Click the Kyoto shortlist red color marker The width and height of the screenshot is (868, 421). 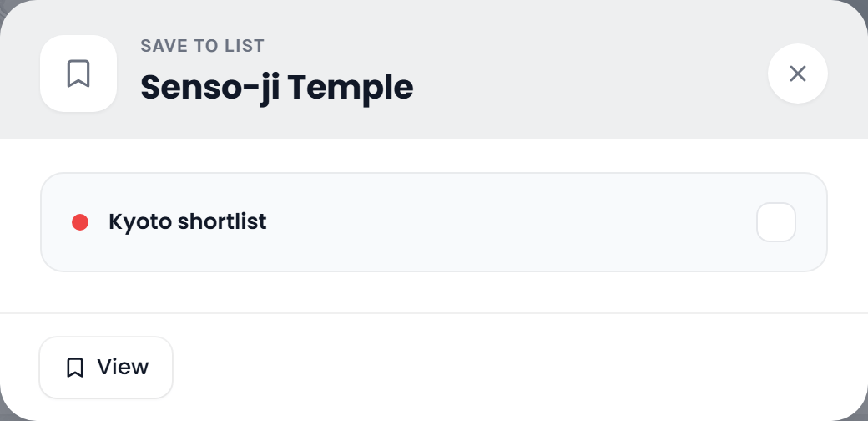pyautogui.click(x=80, y=222)
